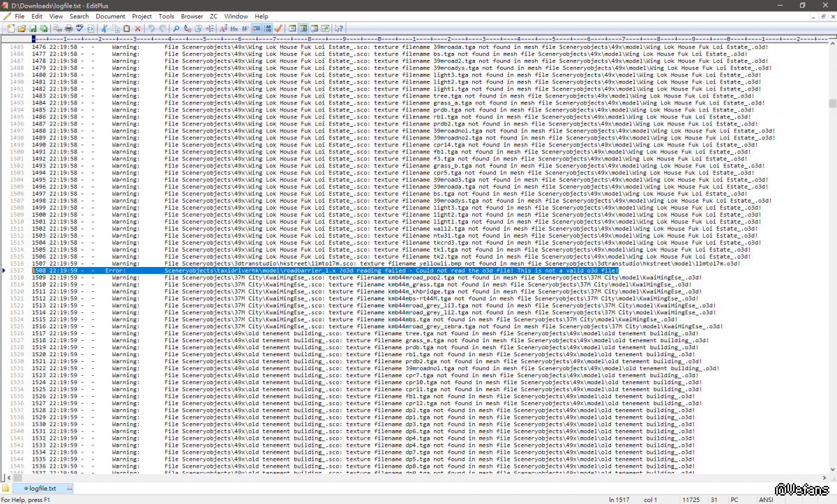The image size is (837, 504).
Task: Save the file using the green disk icon
Action: pyautogui.click(x=32, y=28)
